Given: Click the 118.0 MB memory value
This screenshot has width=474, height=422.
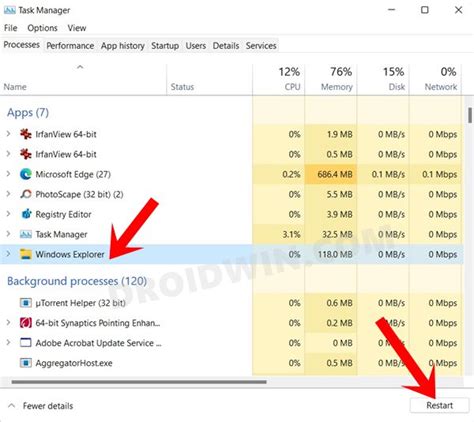Looking at the screenshot, I should point(335,254).
